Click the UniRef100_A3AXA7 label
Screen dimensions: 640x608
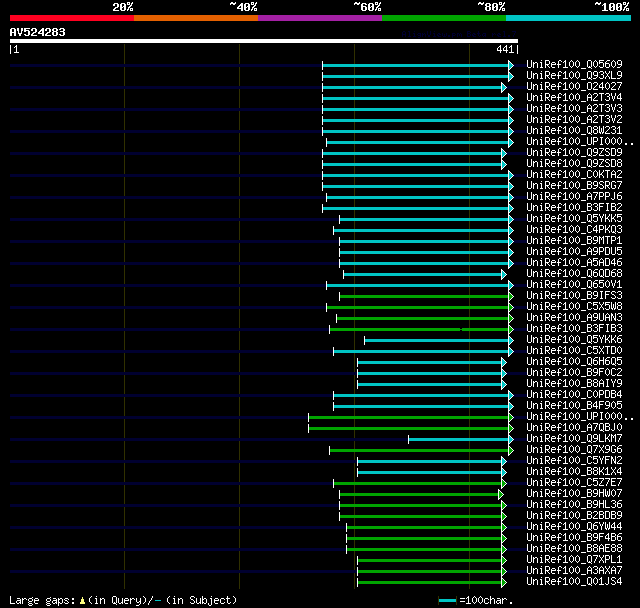click(x=574, y=571)
